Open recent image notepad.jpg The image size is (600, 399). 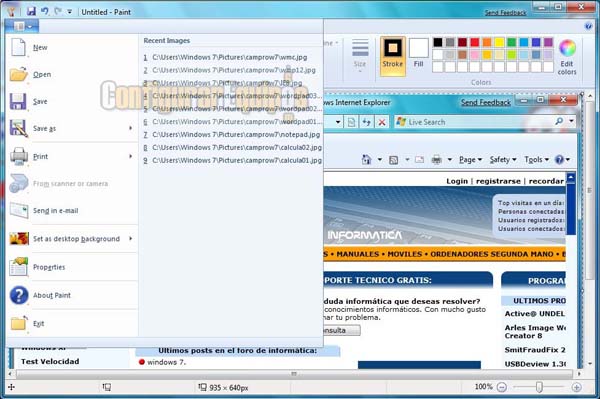coord(232,135)
